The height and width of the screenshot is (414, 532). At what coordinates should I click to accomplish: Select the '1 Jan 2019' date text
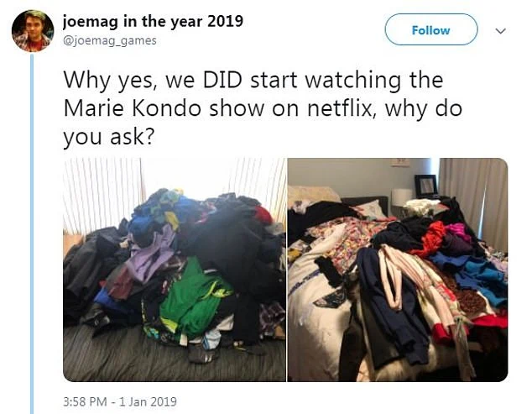[x=148, y=401]
